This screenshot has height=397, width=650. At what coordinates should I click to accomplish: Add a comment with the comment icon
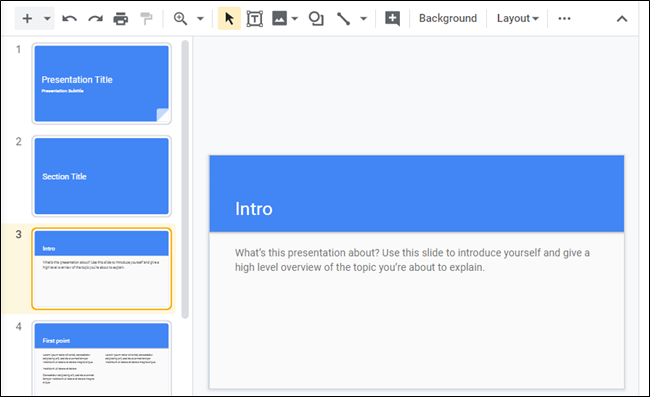392,19
